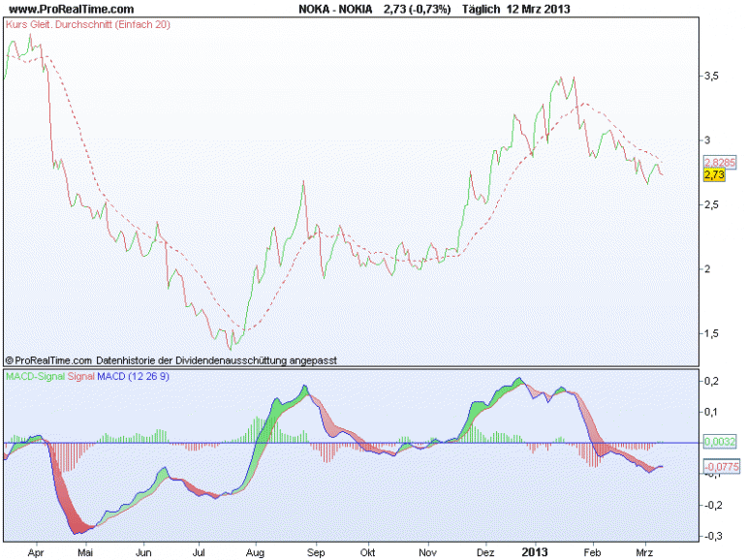The image size is (746, 560).
Task: Click the 3,5 price axis label
Action: coord(711,76)
